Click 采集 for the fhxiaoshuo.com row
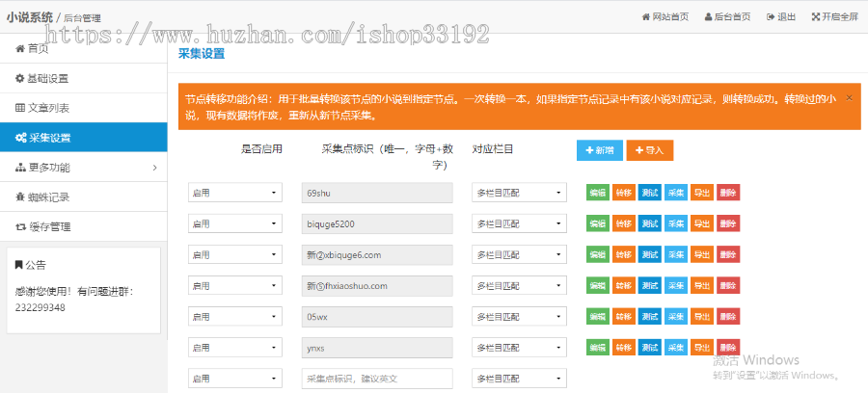The width and height of the screenshot is (868, 393). tap(676, 285)
